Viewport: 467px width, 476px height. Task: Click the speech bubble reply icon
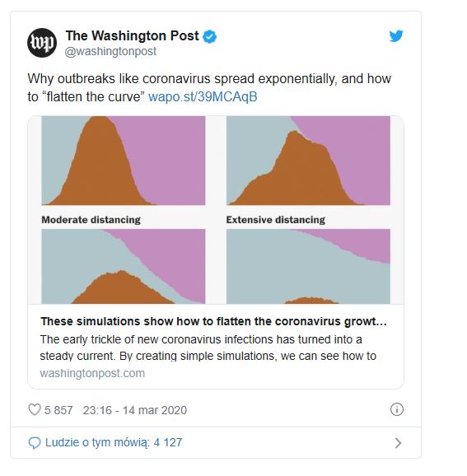[x=35, y=443]
